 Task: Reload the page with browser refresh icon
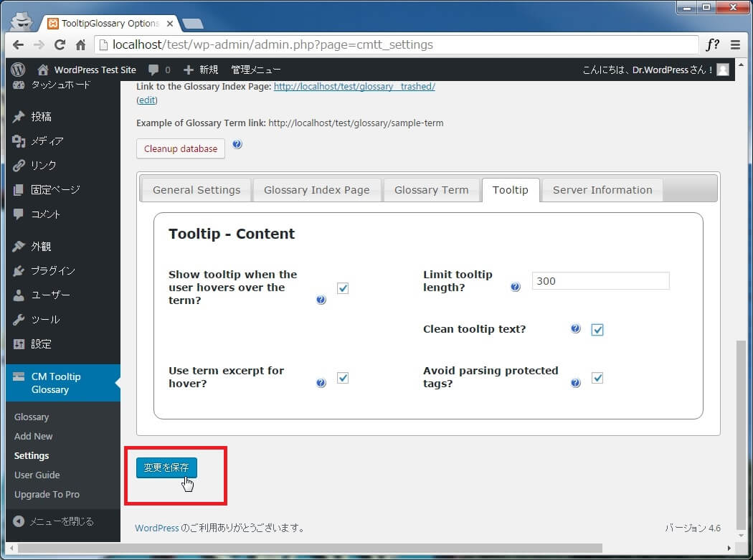point(60,44)
